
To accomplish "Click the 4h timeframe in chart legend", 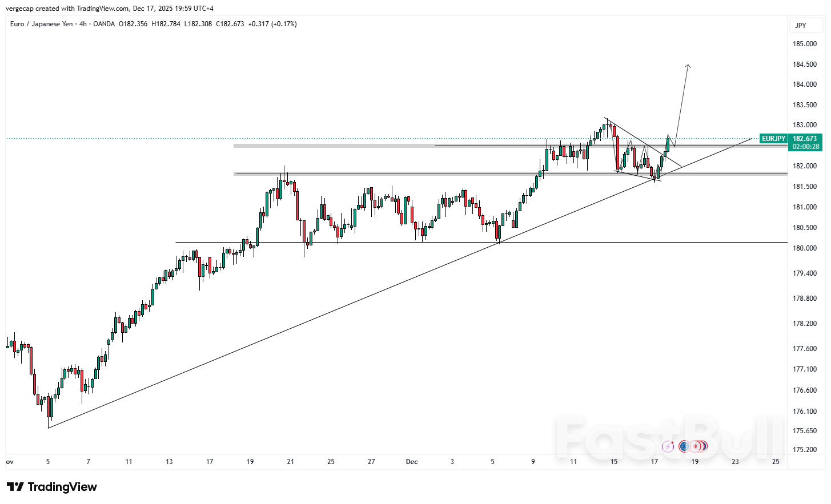I will (x=83, y=24).
